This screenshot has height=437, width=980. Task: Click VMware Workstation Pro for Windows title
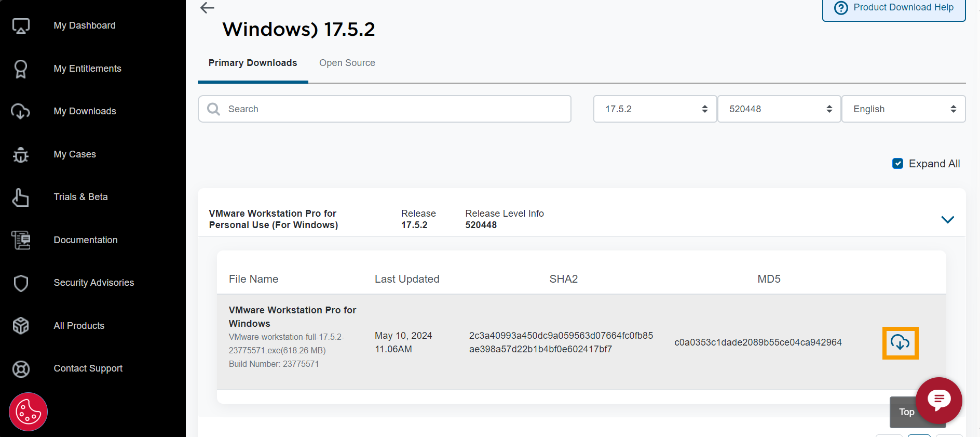292,316
